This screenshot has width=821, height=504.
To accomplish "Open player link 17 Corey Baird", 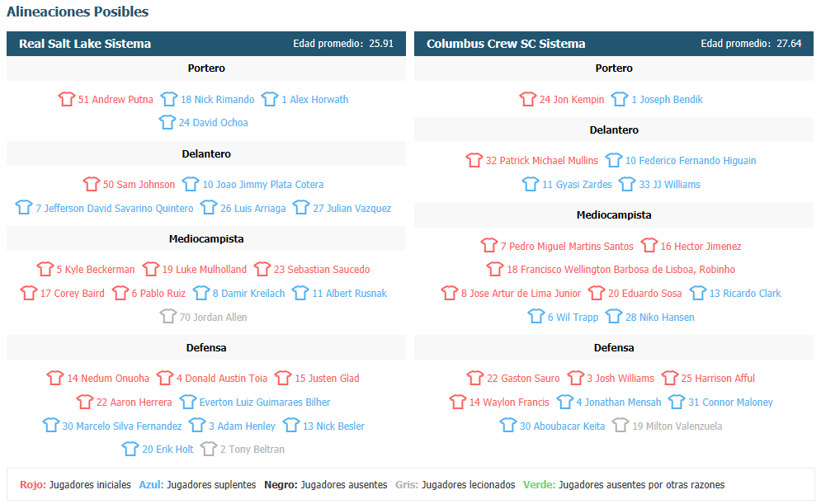I will point(73,294).
